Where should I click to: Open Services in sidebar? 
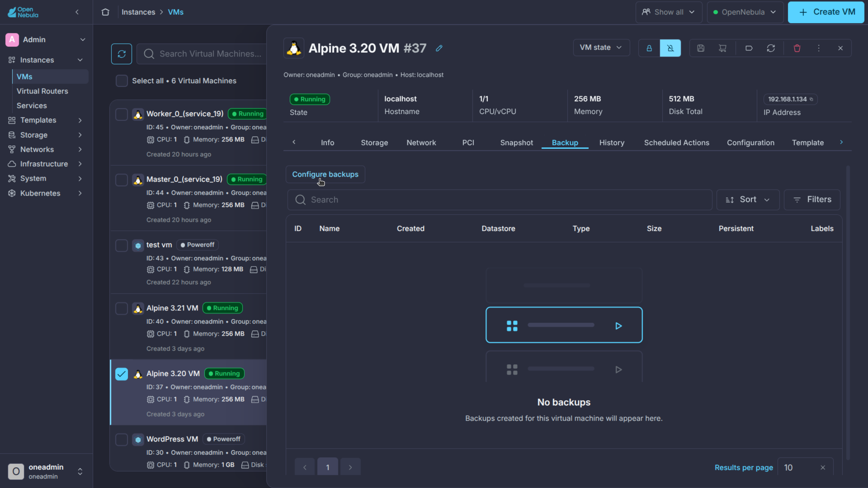pos(32,106)
